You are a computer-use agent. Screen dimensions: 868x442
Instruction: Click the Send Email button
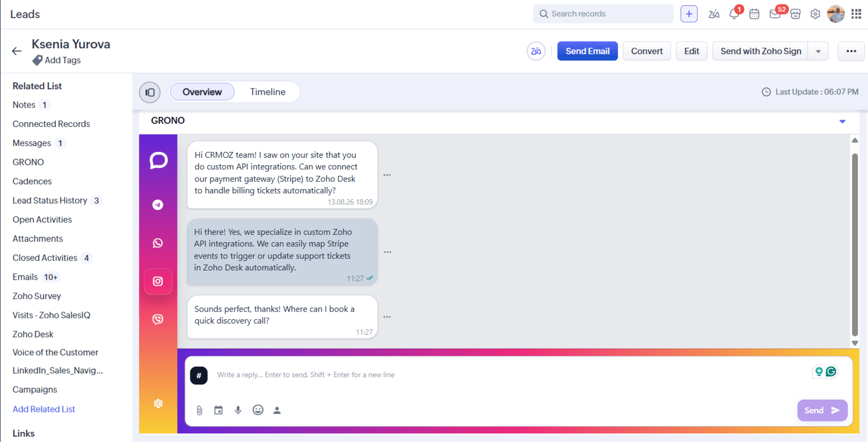pyautogui.click(x=588, y=51)
